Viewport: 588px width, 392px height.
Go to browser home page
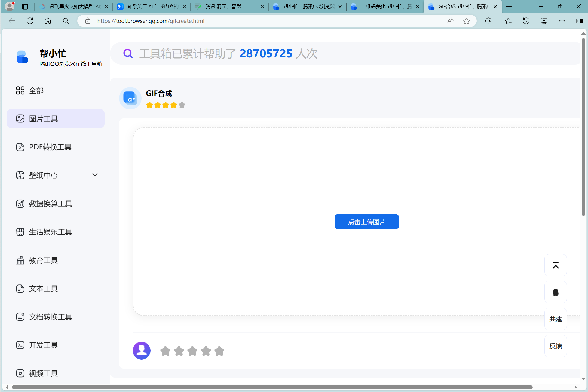point(48,21)
